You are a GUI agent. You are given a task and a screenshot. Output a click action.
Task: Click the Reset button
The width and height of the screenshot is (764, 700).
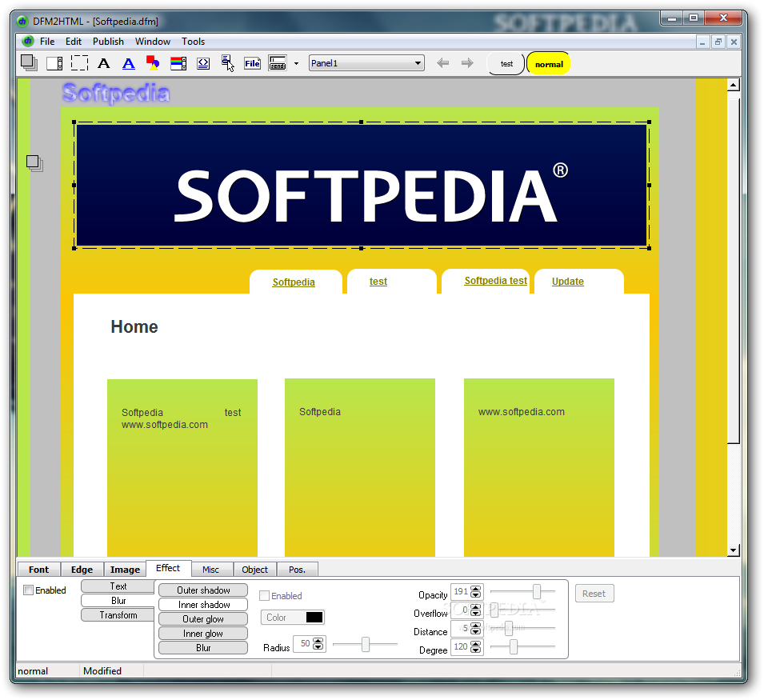coord(594,594)
